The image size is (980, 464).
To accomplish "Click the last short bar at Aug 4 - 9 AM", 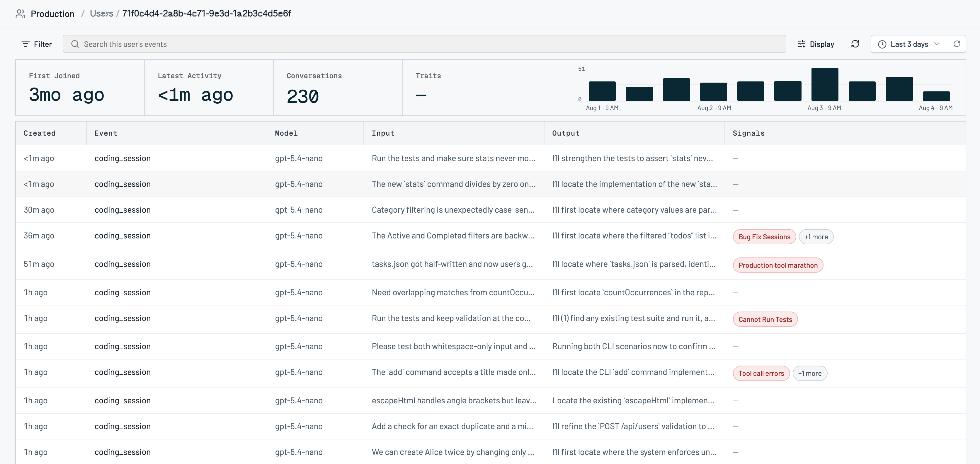I will pyautogui.click(x=936, y=96).
